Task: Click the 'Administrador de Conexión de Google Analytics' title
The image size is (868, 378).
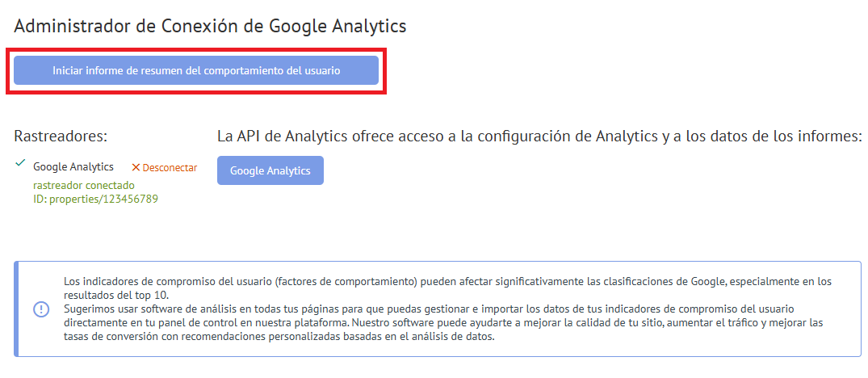Action: click(211, 26)
